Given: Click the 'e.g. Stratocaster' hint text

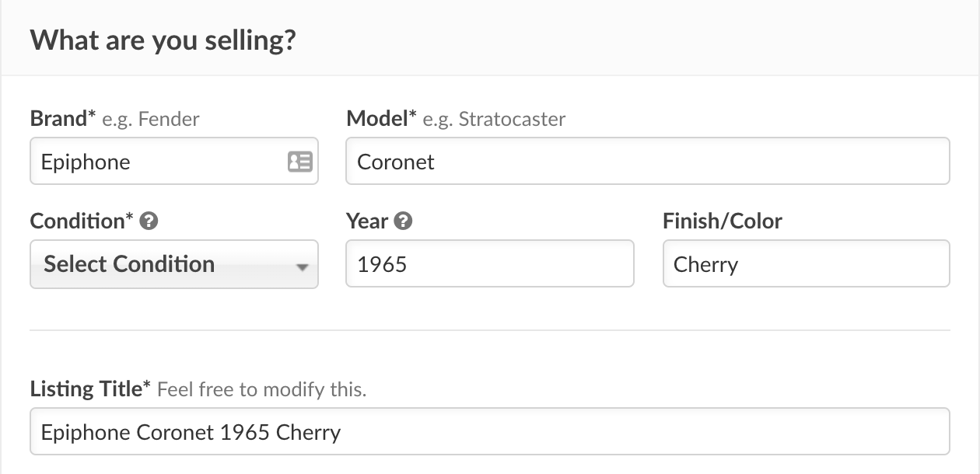Looking at the screenshot, I should 494,120.
